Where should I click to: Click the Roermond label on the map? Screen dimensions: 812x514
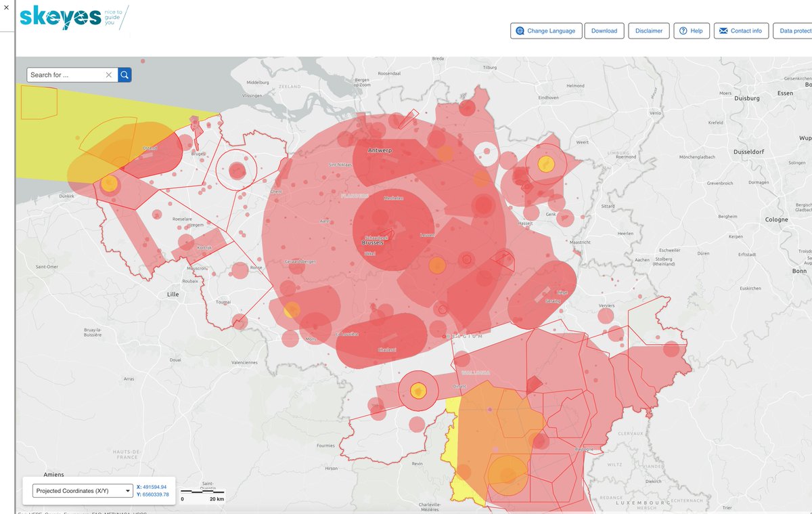(x=626, y=156)
